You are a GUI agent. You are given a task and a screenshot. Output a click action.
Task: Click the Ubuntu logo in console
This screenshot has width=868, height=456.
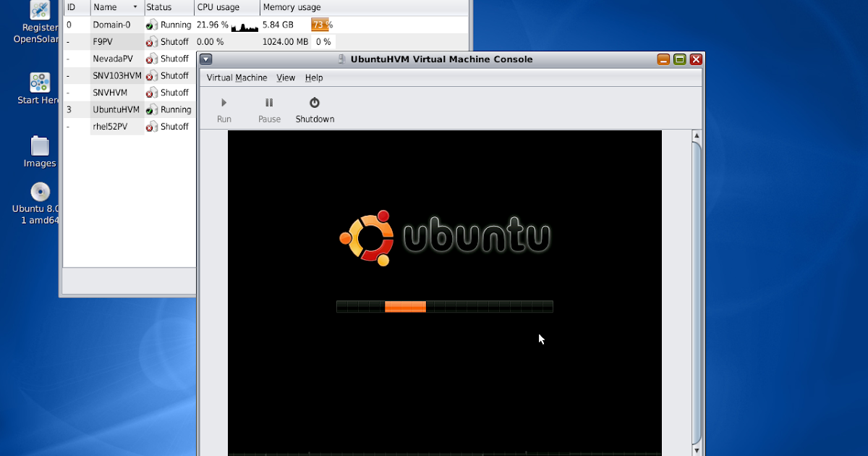pos(445,237)
